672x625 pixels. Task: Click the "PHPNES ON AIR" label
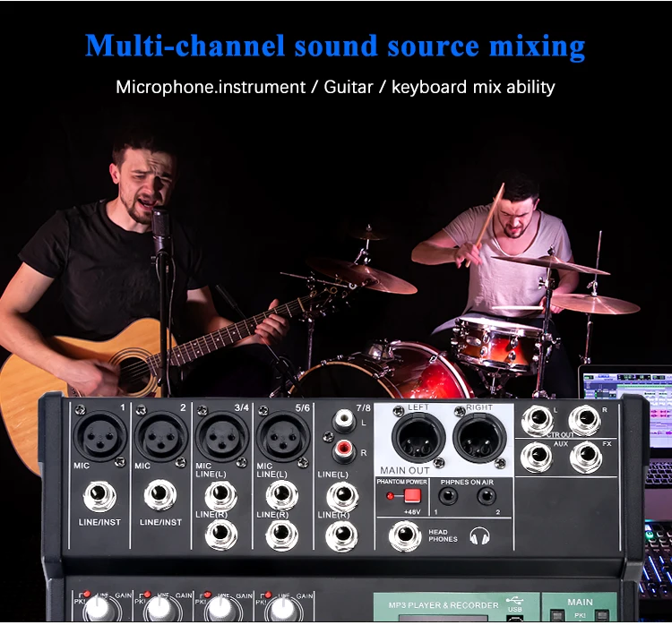coord(467,483)
